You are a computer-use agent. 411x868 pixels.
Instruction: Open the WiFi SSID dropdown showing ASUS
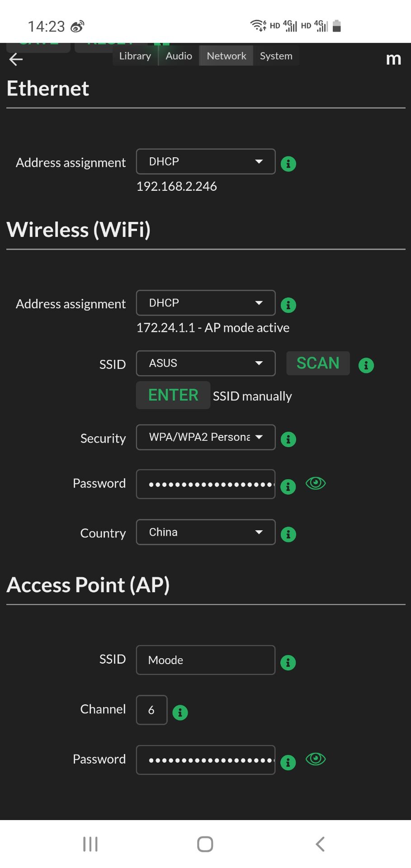pyautogui.click(x=206, y=363)
